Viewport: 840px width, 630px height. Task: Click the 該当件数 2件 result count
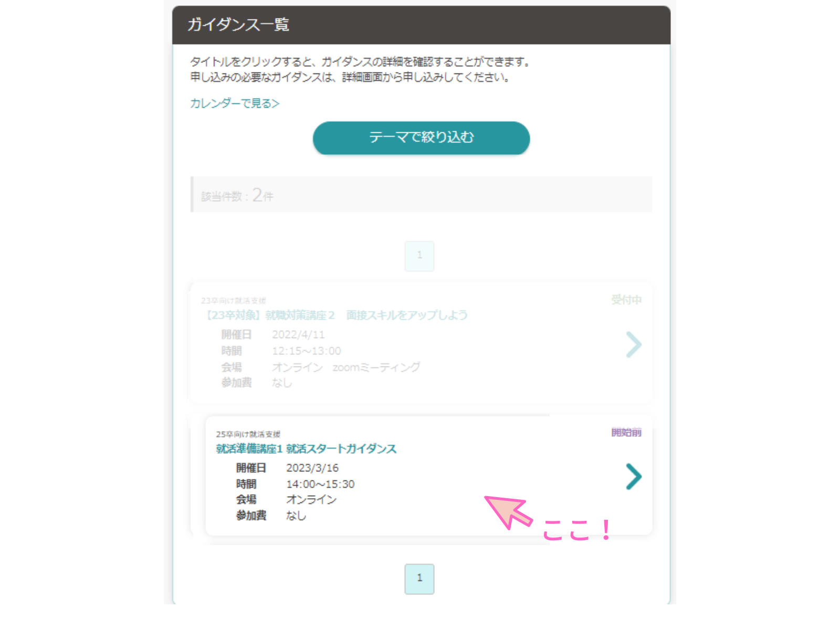point(237,195)
